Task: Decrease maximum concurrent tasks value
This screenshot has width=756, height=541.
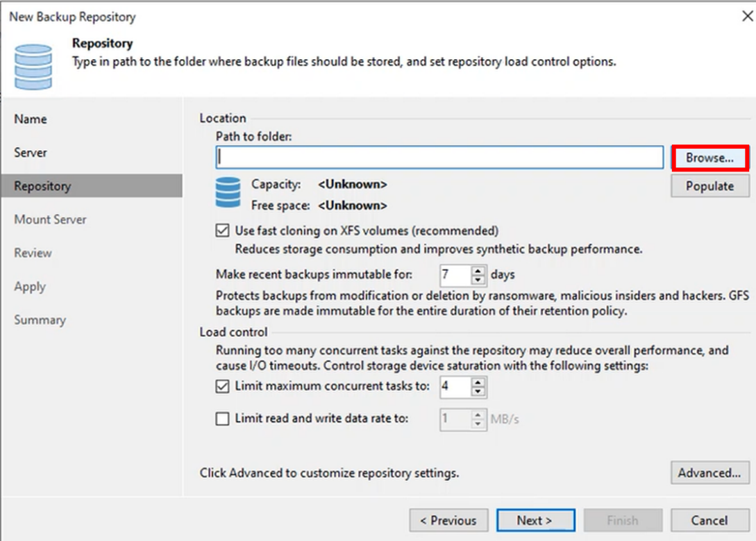Action: click(x=478, y=391)
